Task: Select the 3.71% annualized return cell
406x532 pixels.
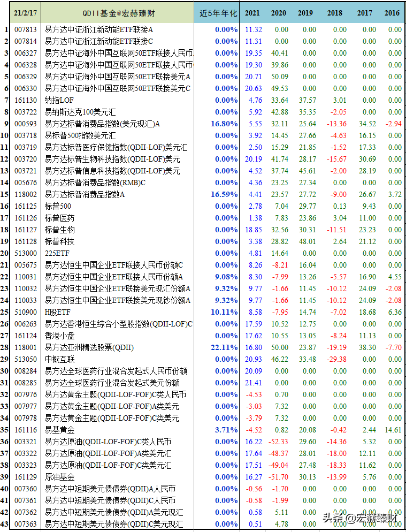Action: (226, 430)
